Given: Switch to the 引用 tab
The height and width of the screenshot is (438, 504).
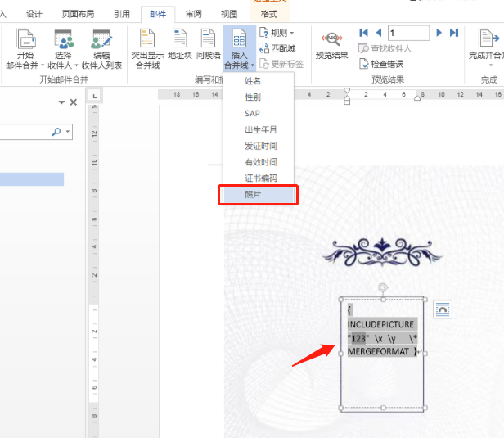Looking at the screenshot, I should (x=122, y=14).
